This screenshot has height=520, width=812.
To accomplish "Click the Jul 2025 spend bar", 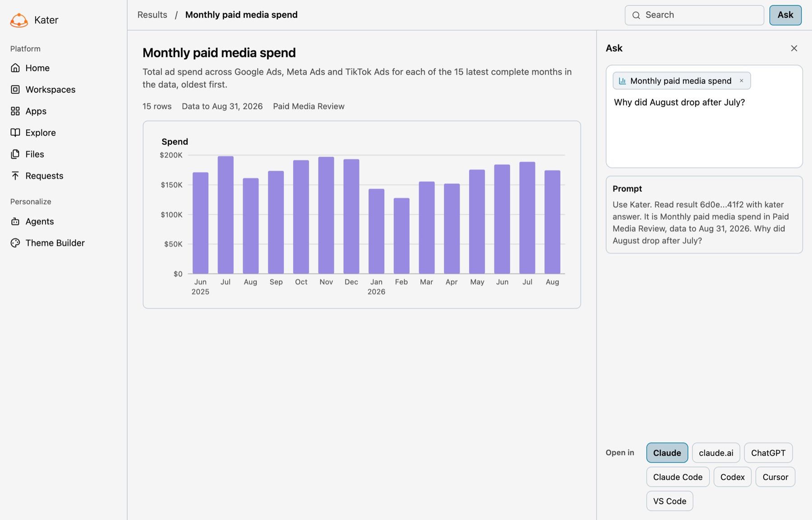I will tap(226, 215).
